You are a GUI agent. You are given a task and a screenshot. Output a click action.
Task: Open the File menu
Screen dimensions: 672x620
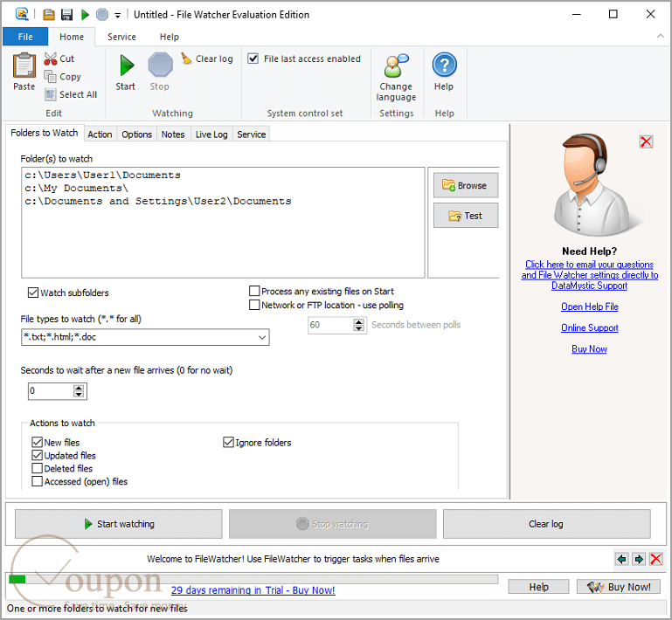click(x=25, y=37)
